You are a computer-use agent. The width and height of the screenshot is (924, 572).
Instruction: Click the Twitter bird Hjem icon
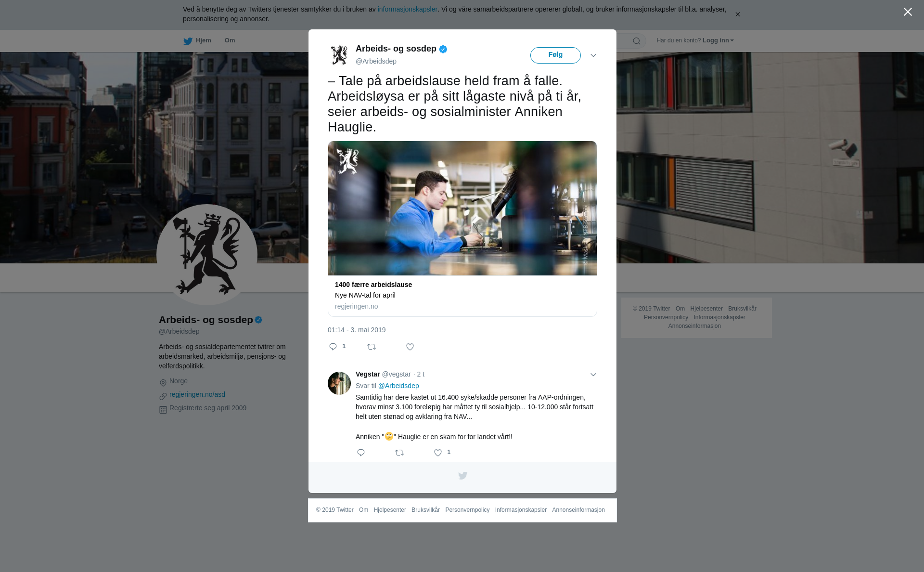pos(188,41)
